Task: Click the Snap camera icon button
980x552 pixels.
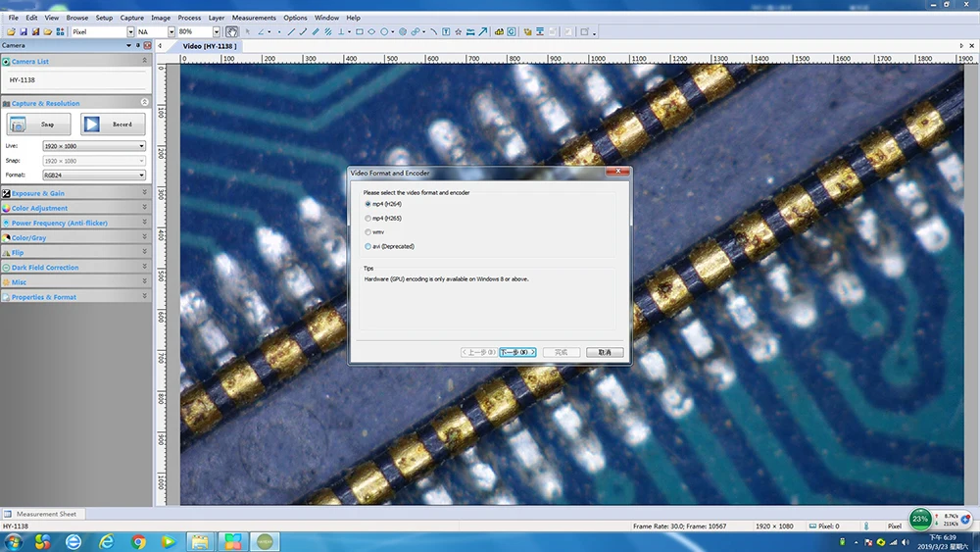Action: tap(39, 124)
